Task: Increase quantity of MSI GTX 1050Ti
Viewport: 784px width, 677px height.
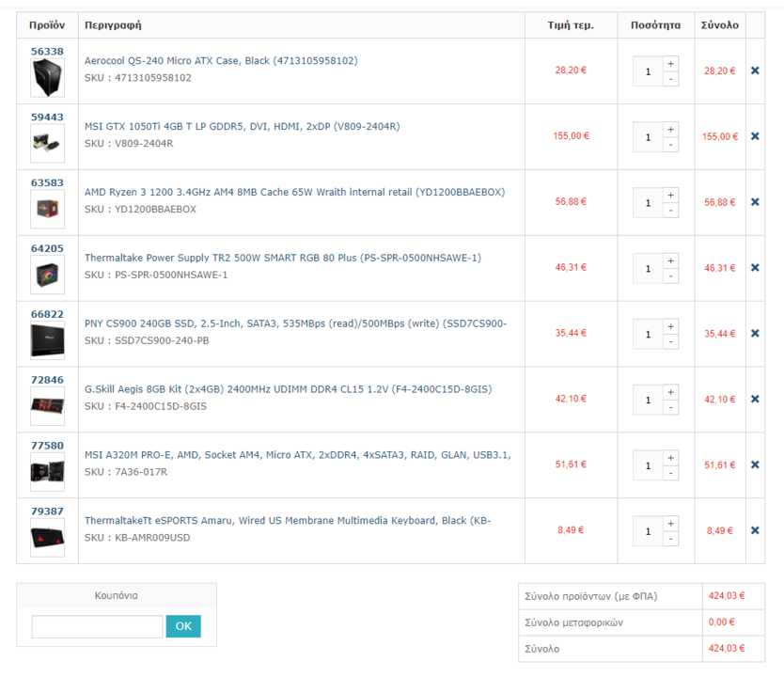Action: pos(670,129)
